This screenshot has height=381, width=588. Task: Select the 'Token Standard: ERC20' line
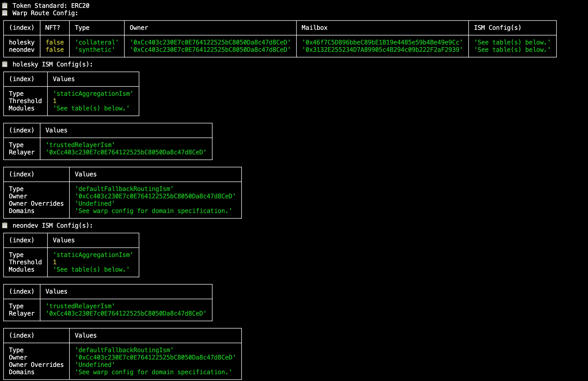(x=51, y=6)
